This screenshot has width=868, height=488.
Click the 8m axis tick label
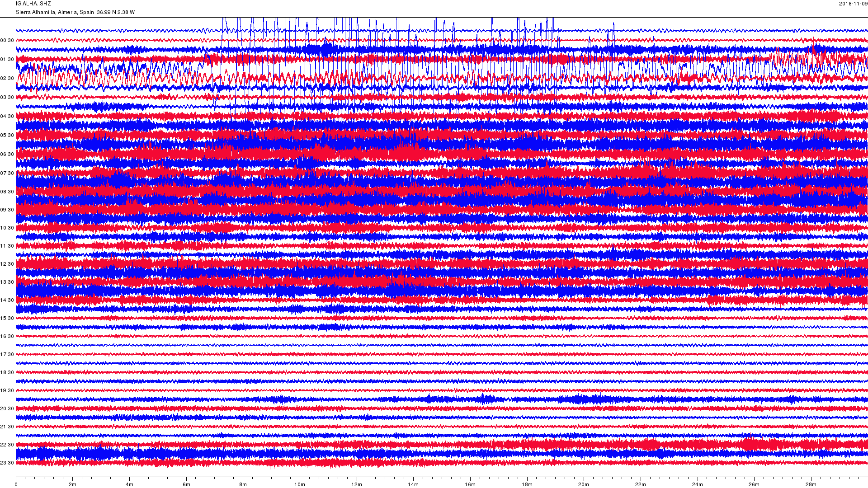click(x=243, y=485)
